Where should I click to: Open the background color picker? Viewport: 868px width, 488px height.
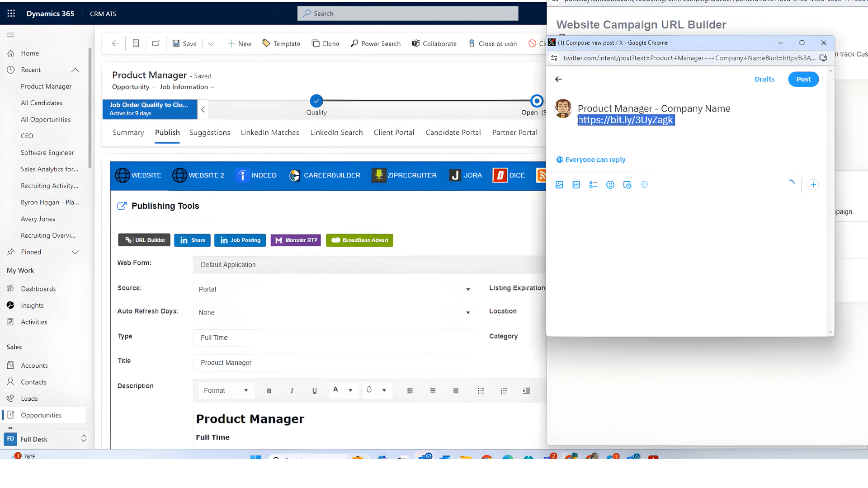coord(377,390)
